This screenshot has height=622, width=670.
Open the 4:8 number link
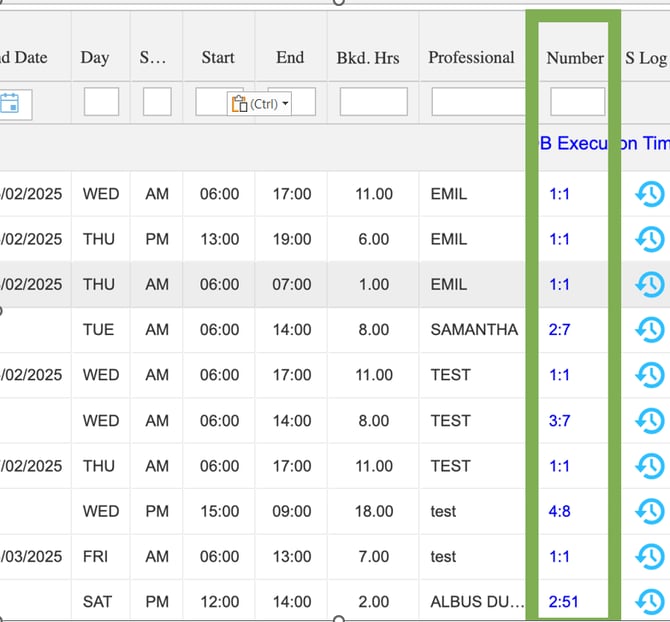point(559,511)
